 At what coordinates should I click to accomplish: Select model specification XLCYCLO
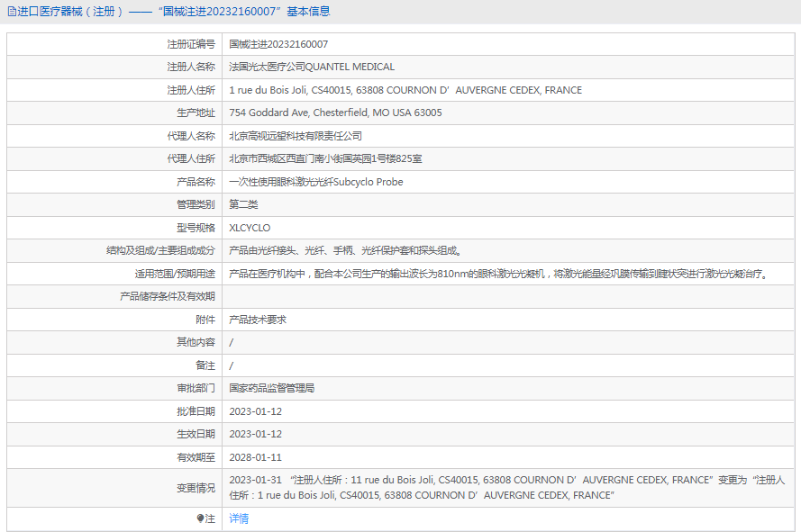[250, 228]
